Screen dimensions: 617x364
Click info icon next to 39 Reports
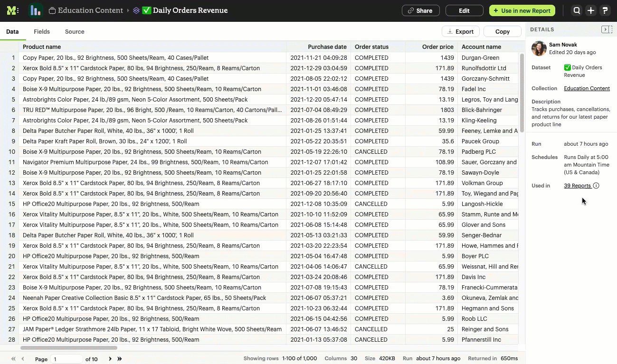(x=596, y=186)
